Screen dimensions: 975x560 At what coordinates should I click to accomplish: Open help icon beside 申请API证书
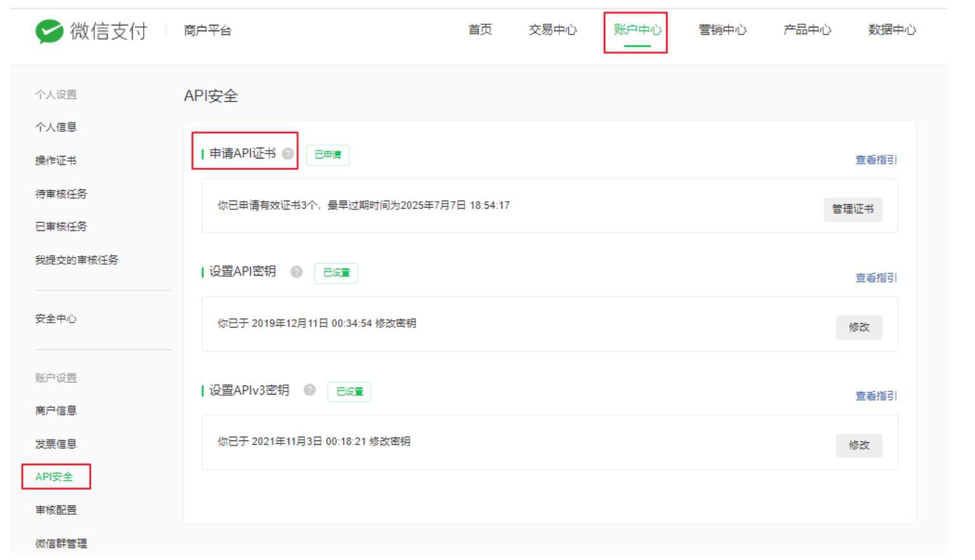(x=288, y=153)
